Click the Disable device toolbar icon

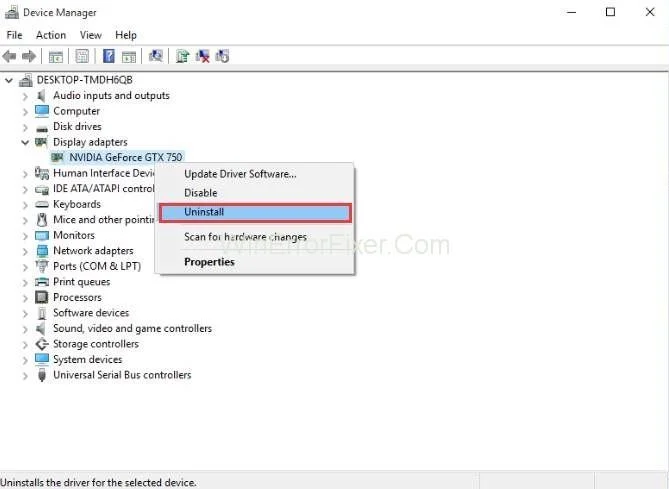tap(222, 56)
